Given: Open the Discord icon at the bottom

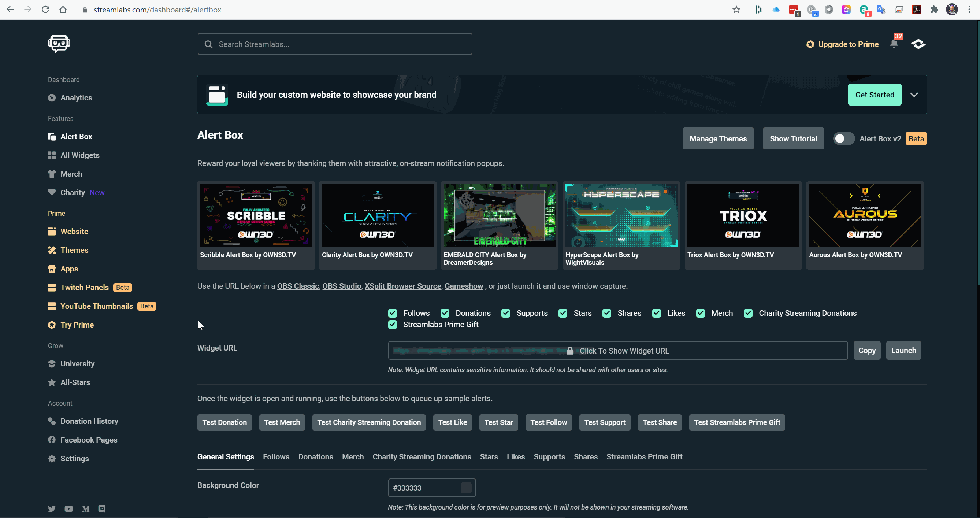Looking at the screenshot, I should [x=101, y=508].
